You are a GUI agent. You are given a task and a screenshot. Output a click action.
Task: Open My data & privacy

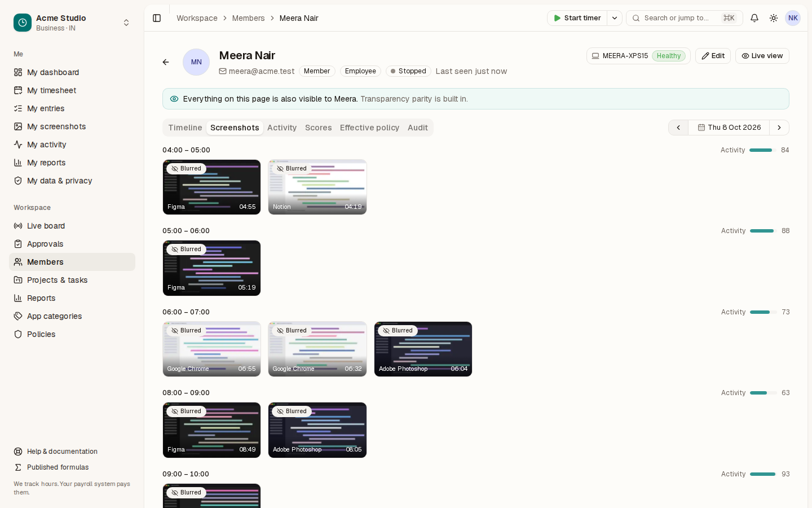tap(72, 181)
